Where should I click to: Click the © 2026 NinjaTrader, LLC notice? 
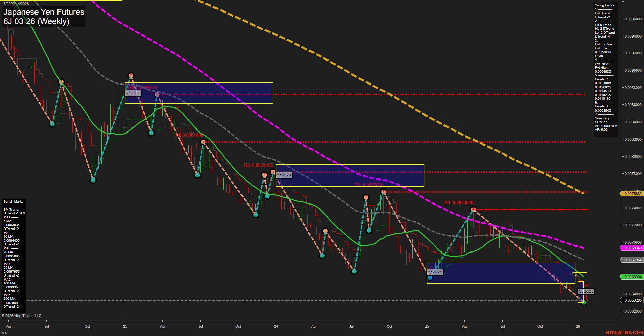pyautogui.click(x=22, y=316)
